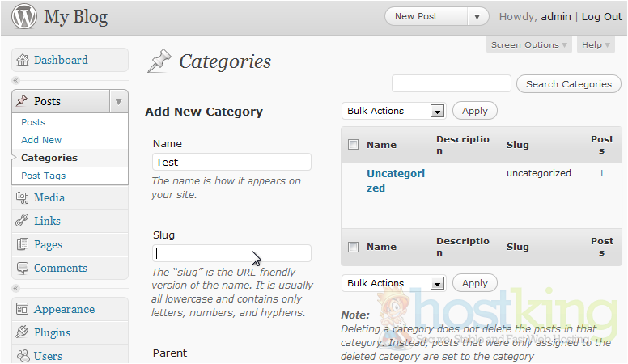
Task: Check the select-all checkbox in table header
Action: pyautogui.click(x=353, y=145)
